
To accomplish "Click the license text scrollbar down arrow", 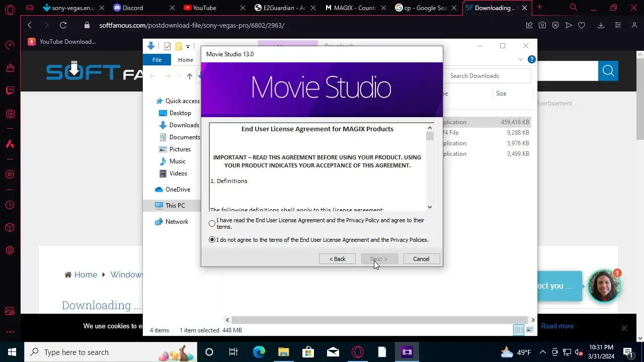I will pyautogui.click(x=430, y=207).
